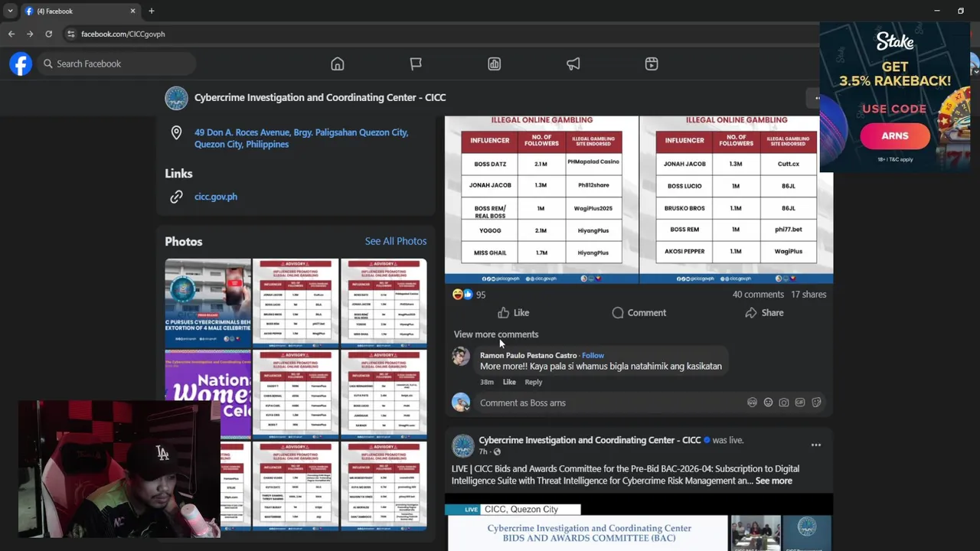The height and width of the screenshot is (551, 980).
Task: Open the Reels video icon
Action: coord(652,64)
